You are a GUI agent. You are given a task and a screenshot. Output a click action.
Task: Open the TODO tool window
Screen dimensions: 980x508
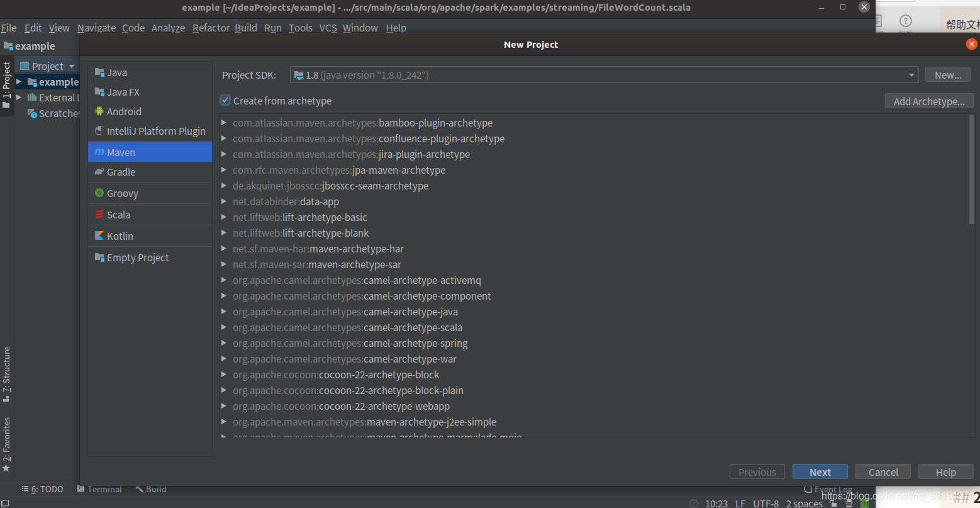(43, 489)
